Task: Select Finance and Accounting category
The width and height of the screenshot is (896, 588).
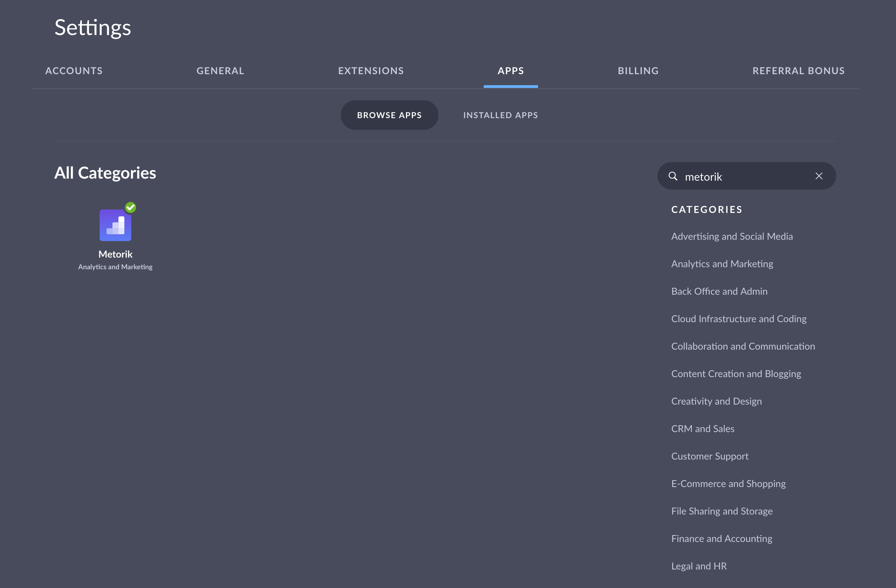Action: click(721, 539)
